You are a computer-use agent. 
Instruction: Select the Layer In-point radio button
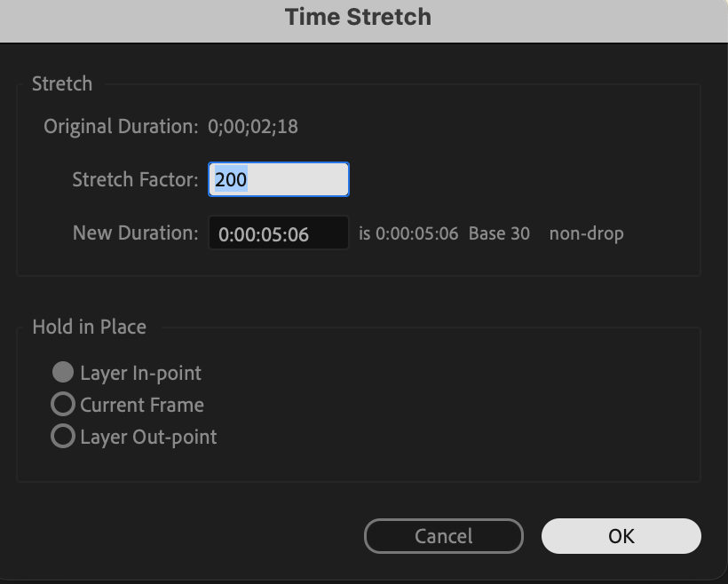[63, 373]
